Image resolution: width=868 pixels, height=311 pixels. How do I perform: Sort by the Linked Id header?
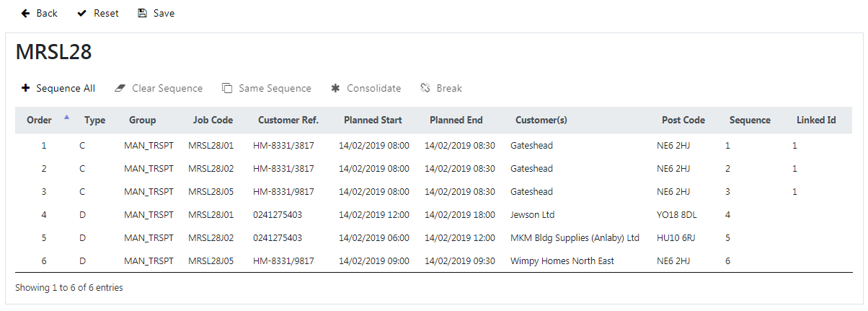pyautogui.click(x=816, y=121)
